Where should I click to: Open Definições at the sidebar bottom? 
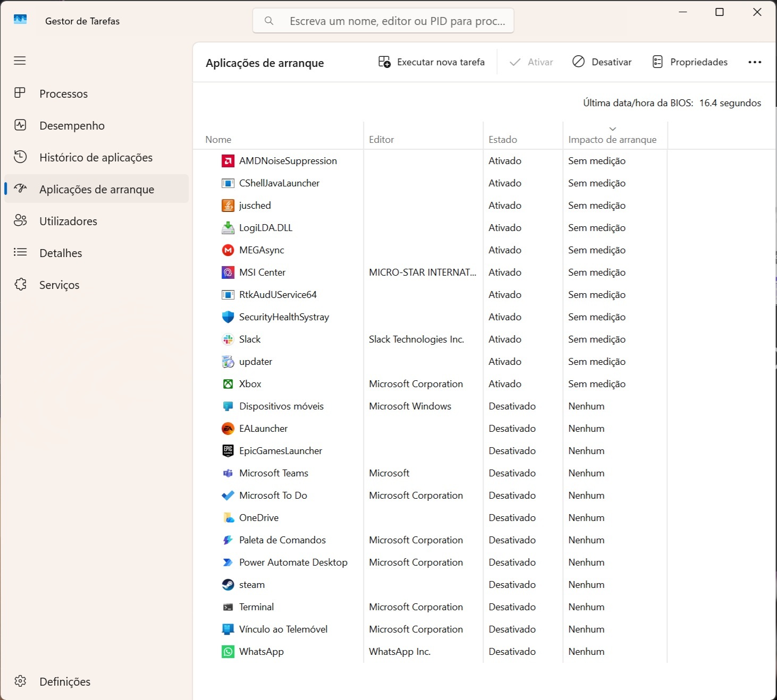(x=64, y=681)
